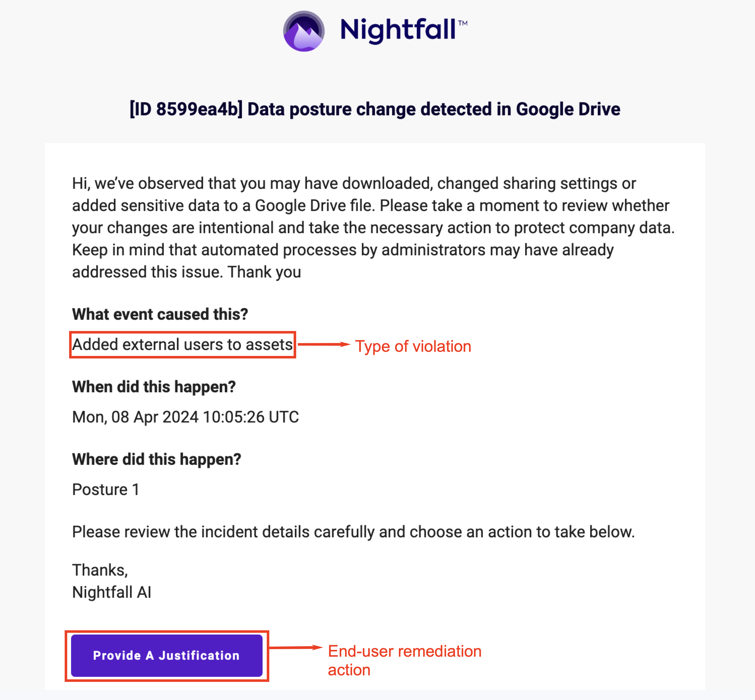The width and height of the screenshot is (755, 700).
Task: Select the email subject heading with ID 8599ea4b
Action: (x=374, y=109)
